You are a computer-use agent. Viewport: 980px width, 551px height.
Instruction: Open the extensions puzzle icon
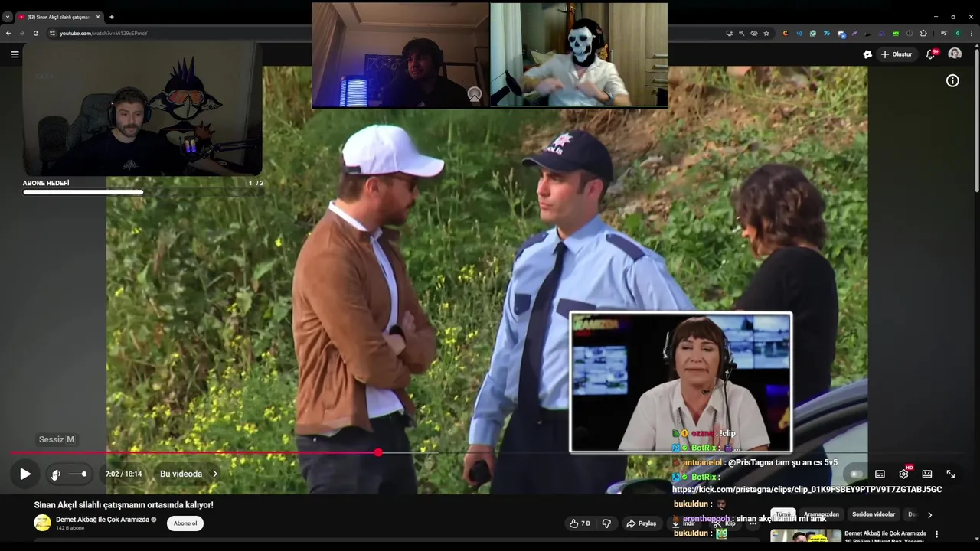[x=923, y=33]
